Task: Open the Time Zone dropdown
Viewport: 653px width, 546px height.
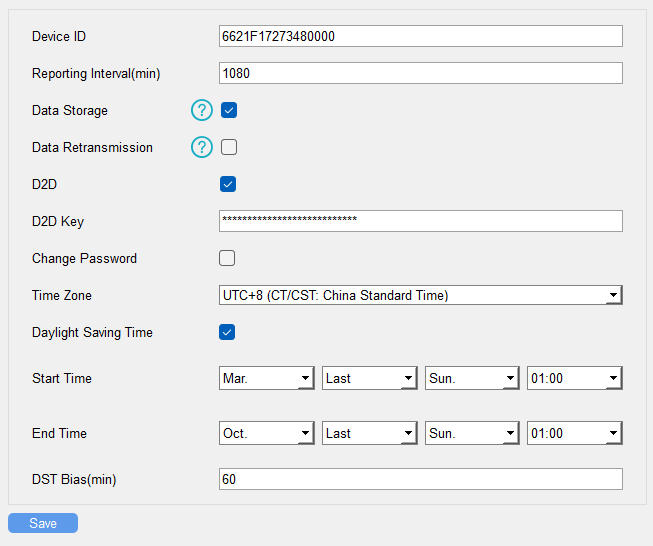Action: point(420,295)
